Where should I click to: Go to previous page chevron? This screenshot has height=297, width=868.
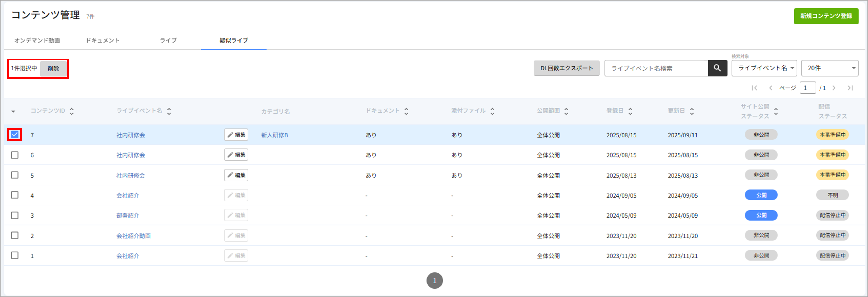click(771, 88)
